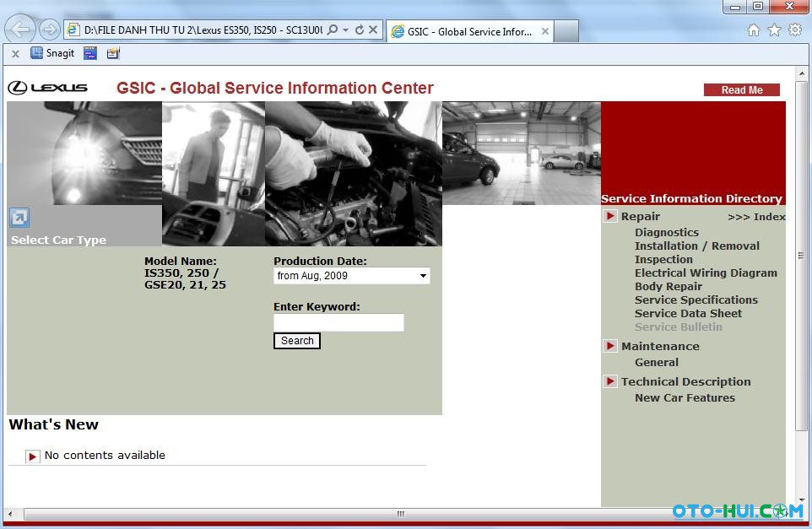
Task: Close the Snagit toolbar with its X
Action: pyautogui.click(x=15, y=53)
